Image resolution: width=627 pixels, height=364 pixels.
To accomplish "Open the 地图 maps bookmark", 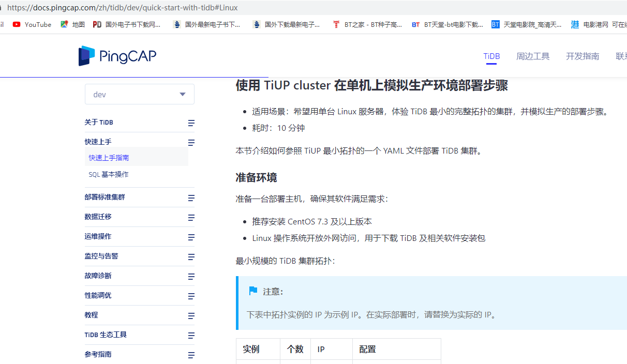I will click(x=72, y=24).
